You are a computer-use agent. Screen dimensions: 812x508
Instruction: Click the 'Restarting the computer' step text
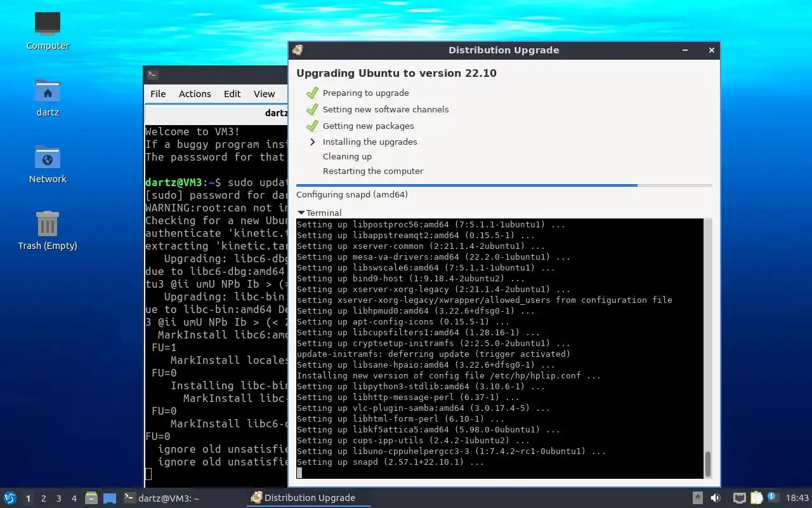pyautogui.click(x=373, y=171)
